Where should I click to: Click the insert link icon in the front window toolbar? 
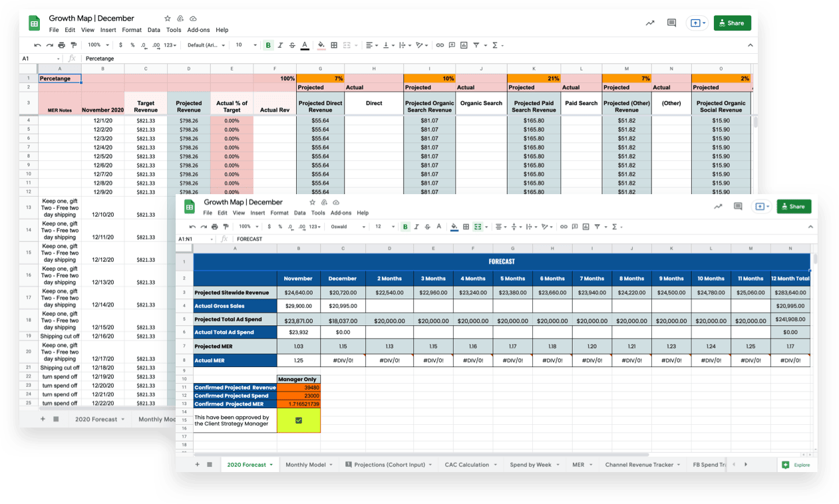point(564,227)
